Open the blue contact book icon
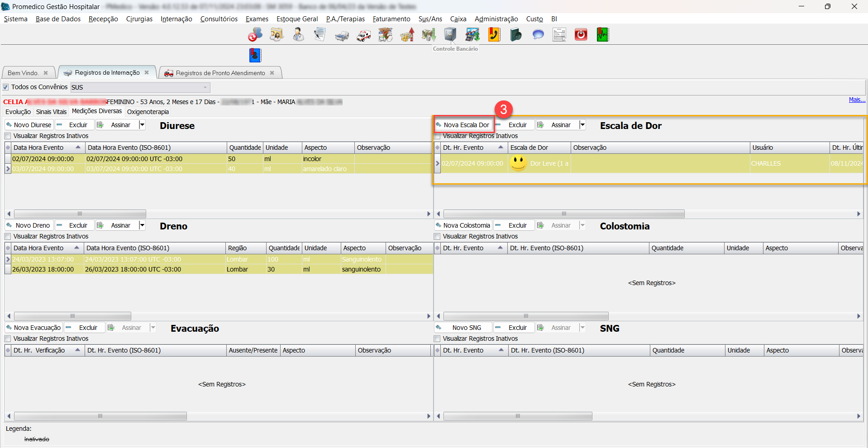Image resolution: width=868 pixels, height=448 pixels. (x=255, y=55)
